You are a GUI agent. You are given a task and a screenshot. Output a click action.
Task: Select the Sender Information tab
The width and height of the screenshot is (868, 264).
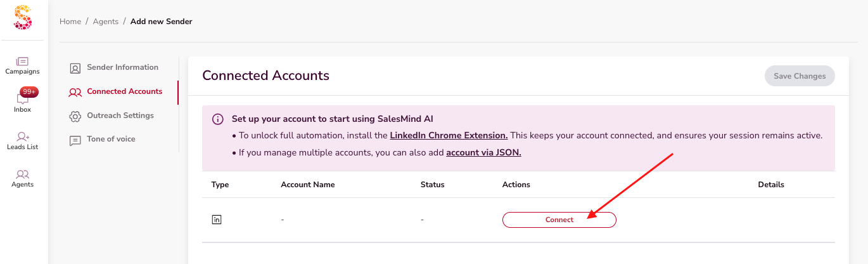point(122,67)
